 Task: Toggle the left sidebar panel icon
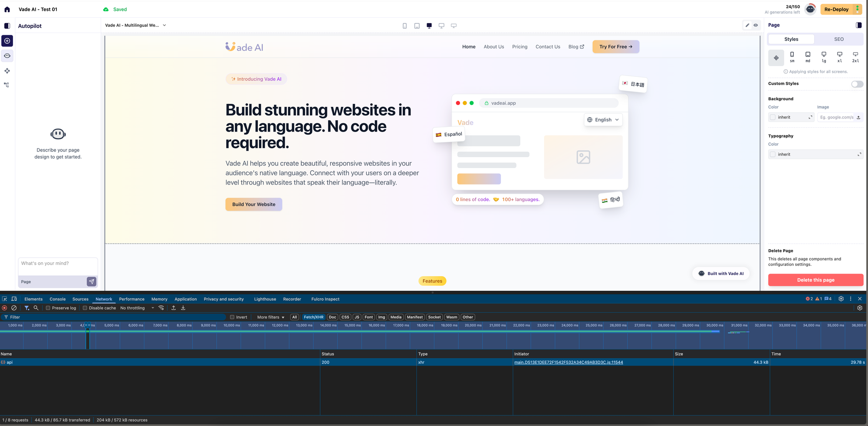[7, 26]
